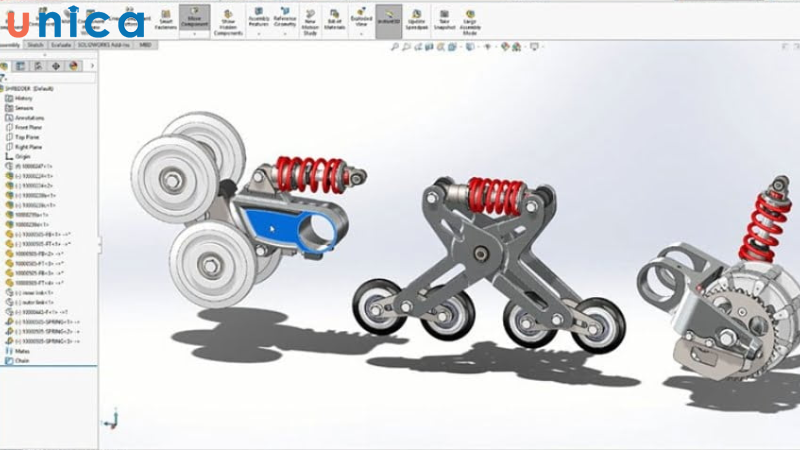Select the Origin in tree
Viewport: 800px width, 450px height.
[18, 156]
